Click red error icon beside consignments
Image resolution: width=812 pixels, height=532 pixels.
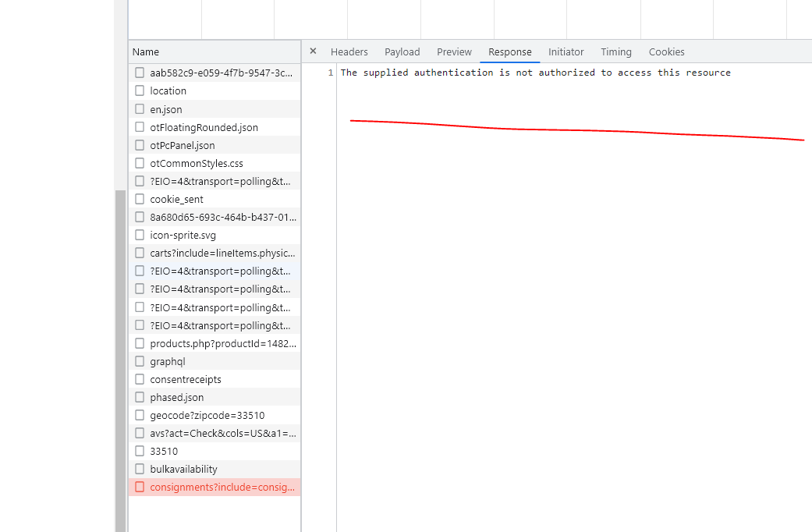pos(140,487)
